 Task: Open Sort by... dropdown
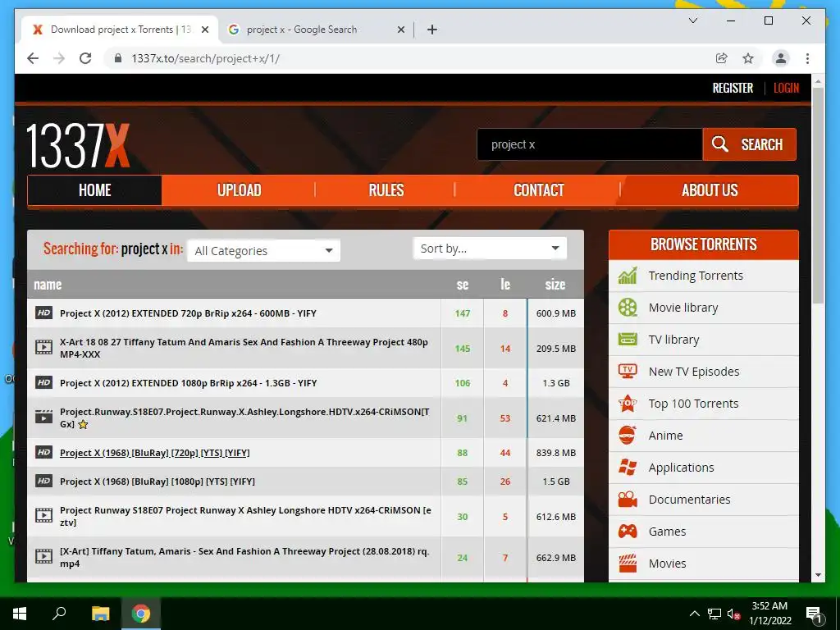(x=490, y=249)
